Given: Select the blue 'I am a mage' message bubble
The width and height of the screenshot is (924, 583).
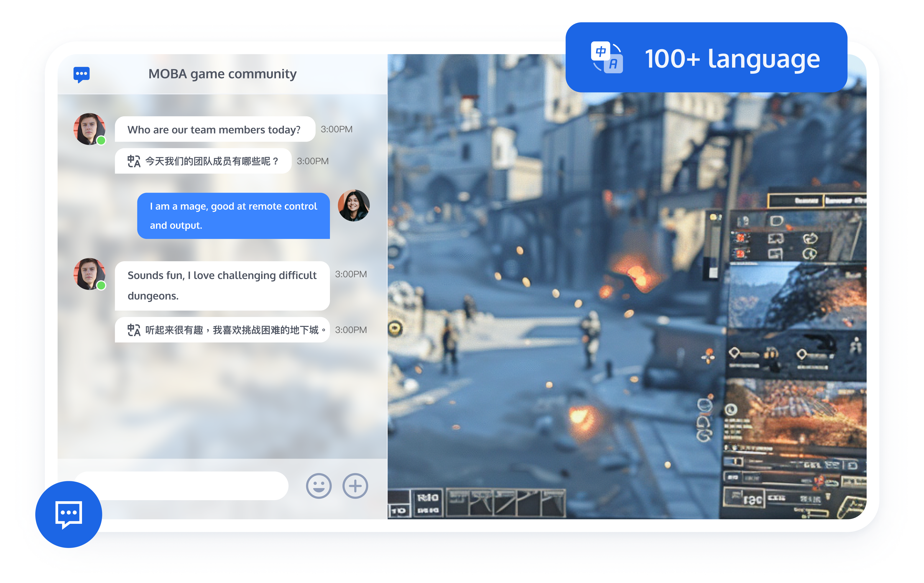Looking at the screenshot, I should (233, 216).
